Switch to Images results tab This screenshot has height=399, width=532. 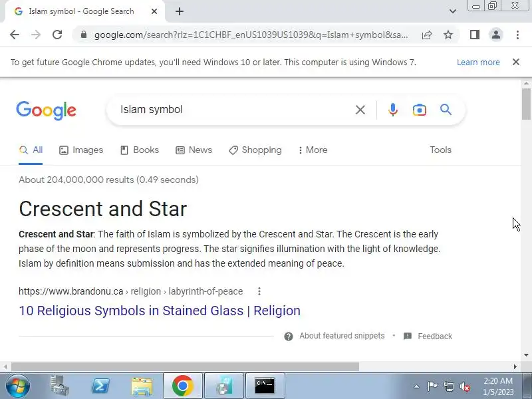pos(81,150)
